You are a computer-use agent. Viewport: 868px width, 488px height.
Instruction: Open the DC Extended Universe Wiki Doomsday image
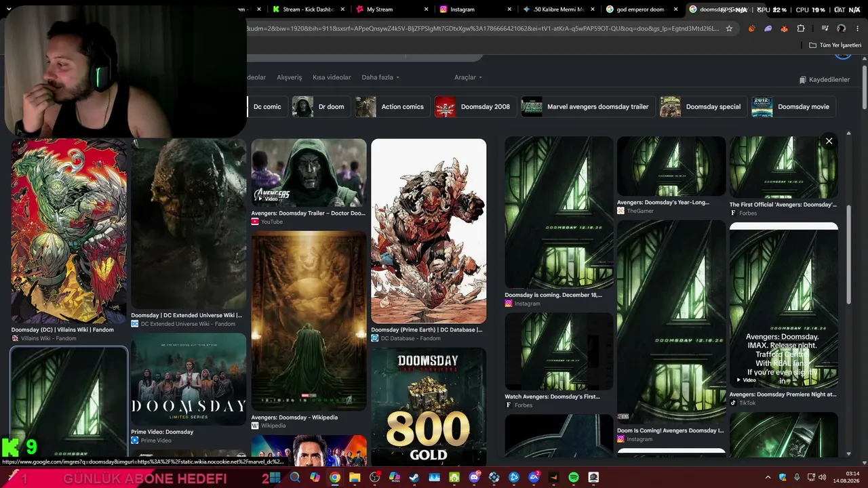[189, 224]
